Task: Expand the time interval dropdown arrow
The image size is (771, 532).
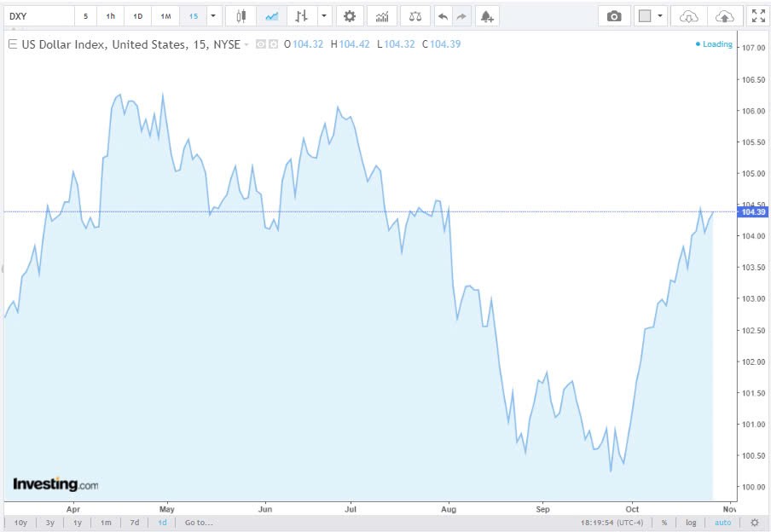Action: coord(212,16)
